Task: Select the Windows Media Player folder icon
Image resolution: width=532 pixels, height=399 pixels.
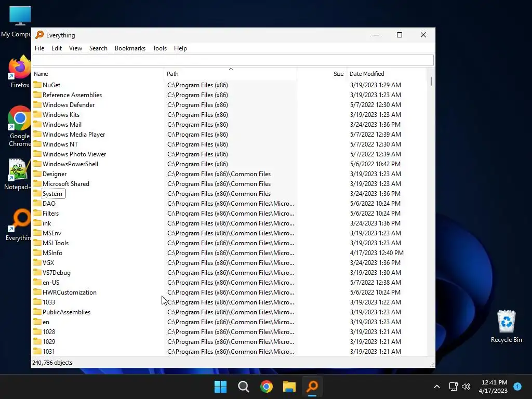Action: (x=37, y=134)
